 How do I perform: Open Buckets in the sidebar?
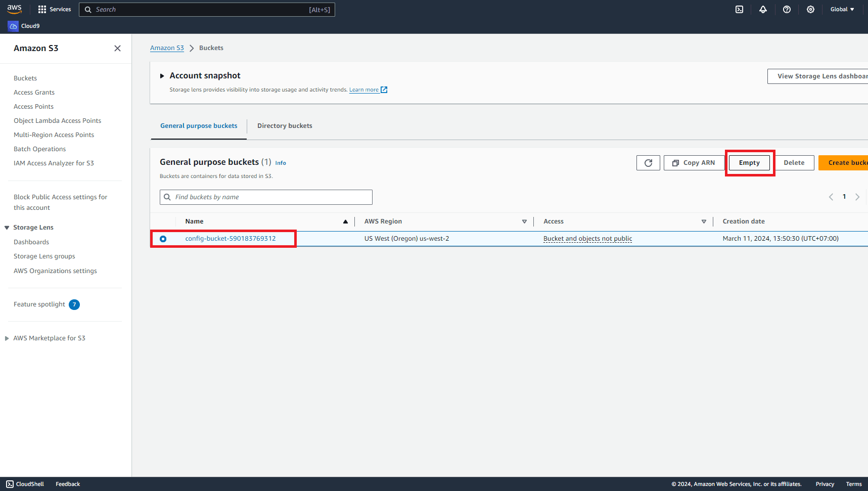pos(25,78)
